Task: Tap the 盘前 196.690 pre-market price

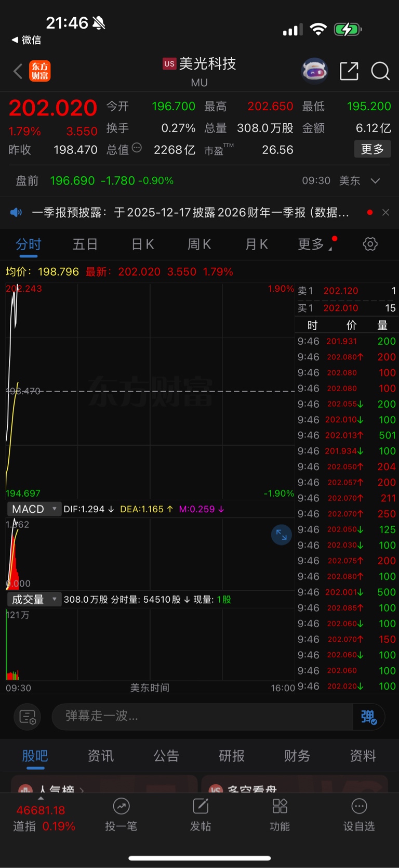Action: [x=72, y=180]
